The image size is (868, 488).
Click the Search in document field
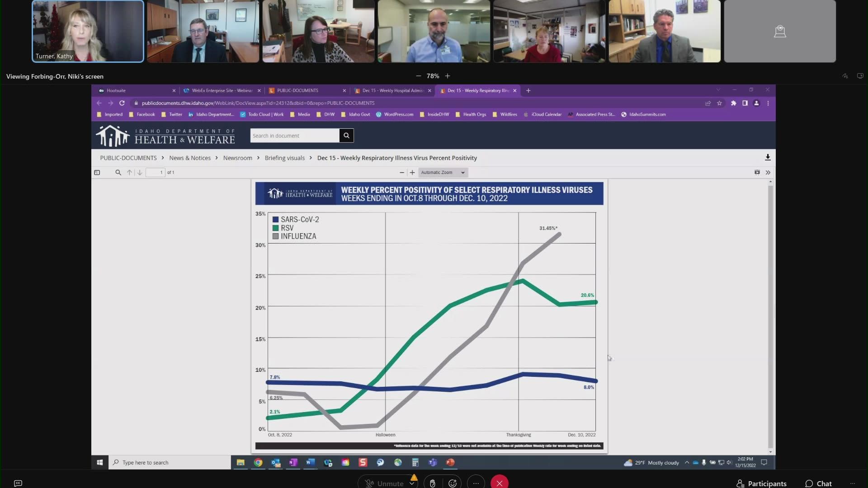pyautogui.click(x=294, y=136)
